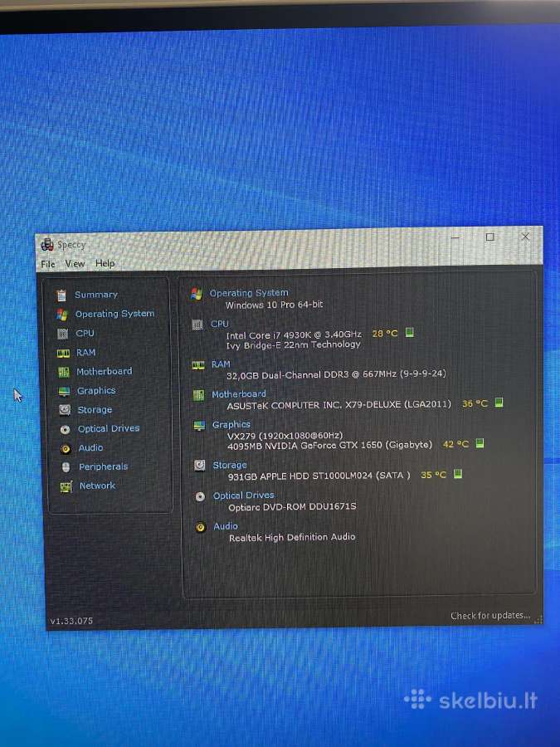Click the RAM module icon in the sidebar
The width and height of the screenshot is (560, 747).
click(x=63, y=353)
